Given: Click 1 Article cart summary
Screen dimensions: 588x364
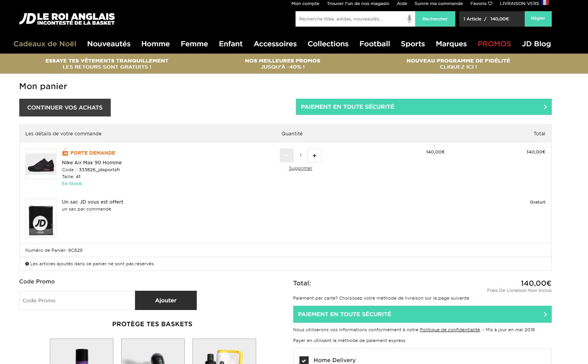Looking at the screenshot, I should (x=492, y=19).
